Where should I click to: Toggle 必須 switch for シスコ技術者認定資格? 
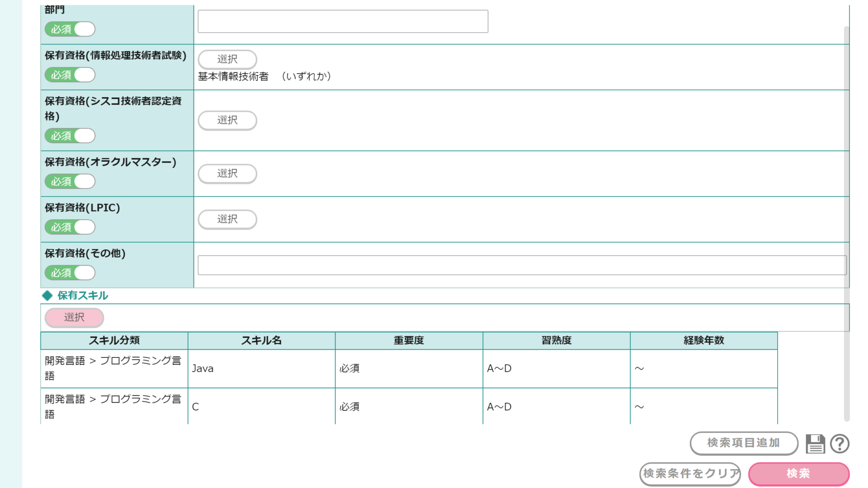coord(70,136)
